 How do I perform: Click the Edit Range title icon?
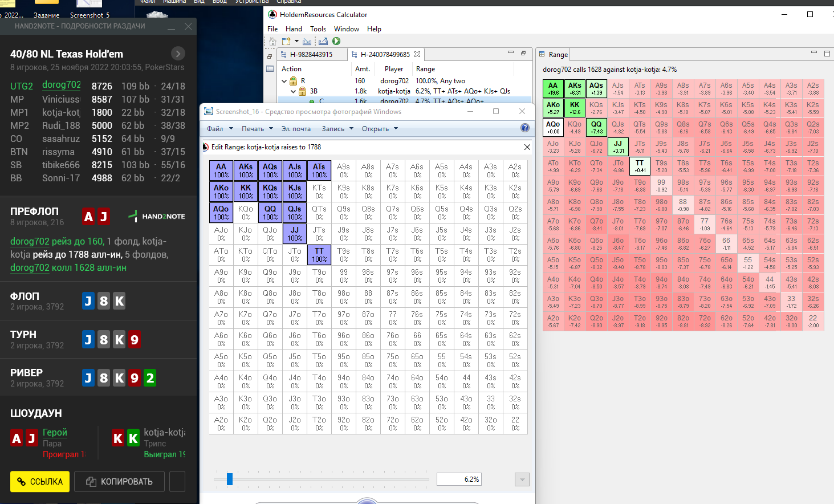(x=206, y=147)
